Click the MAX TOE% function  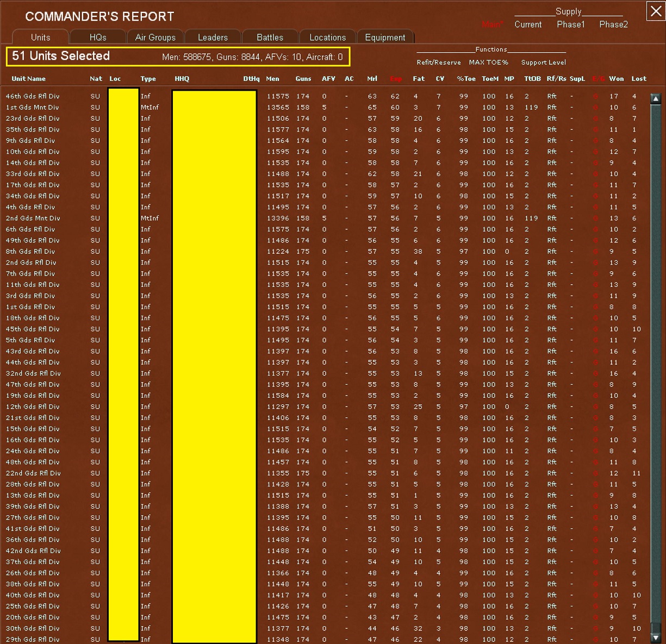[x=488, y=62]
